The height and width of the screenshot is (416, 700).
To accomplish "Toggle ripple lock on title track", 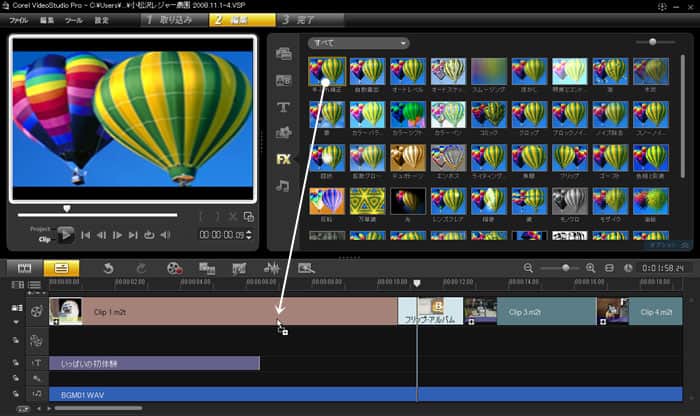I will click(x=16, y=363).
